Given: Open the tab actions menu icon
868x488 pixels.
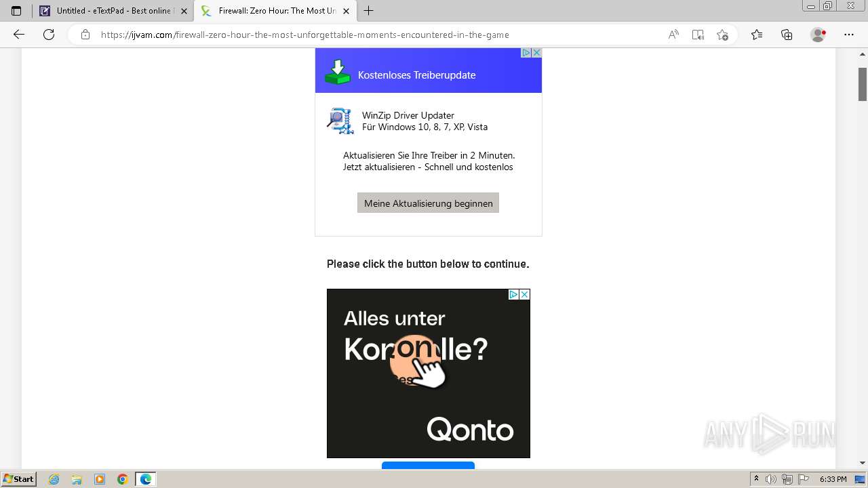Looking at the screenshot, I should click(x=16, y=11).
